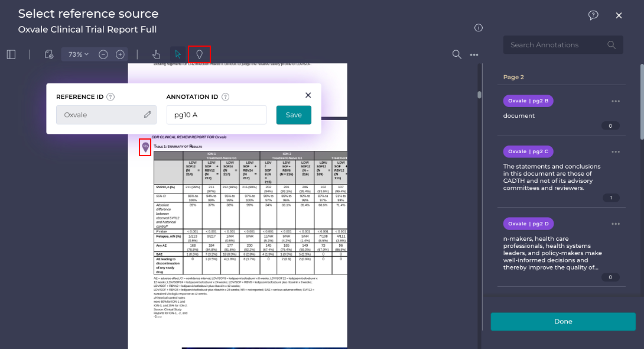Edit the Oxvale reference ID with pencil

pos(148,115)
